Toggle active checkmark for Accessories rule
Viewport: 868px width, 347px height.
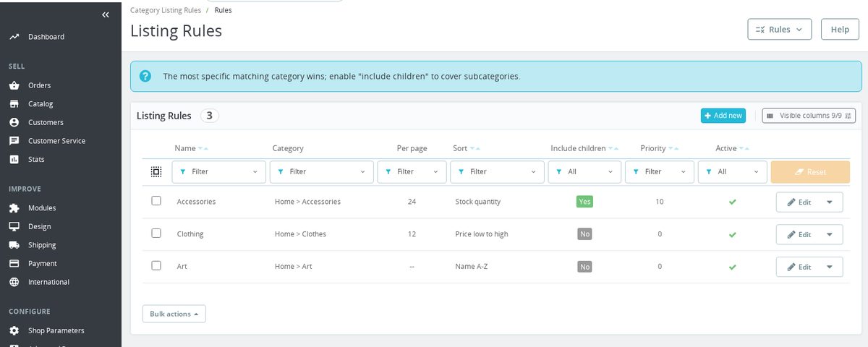coord(733,202)
